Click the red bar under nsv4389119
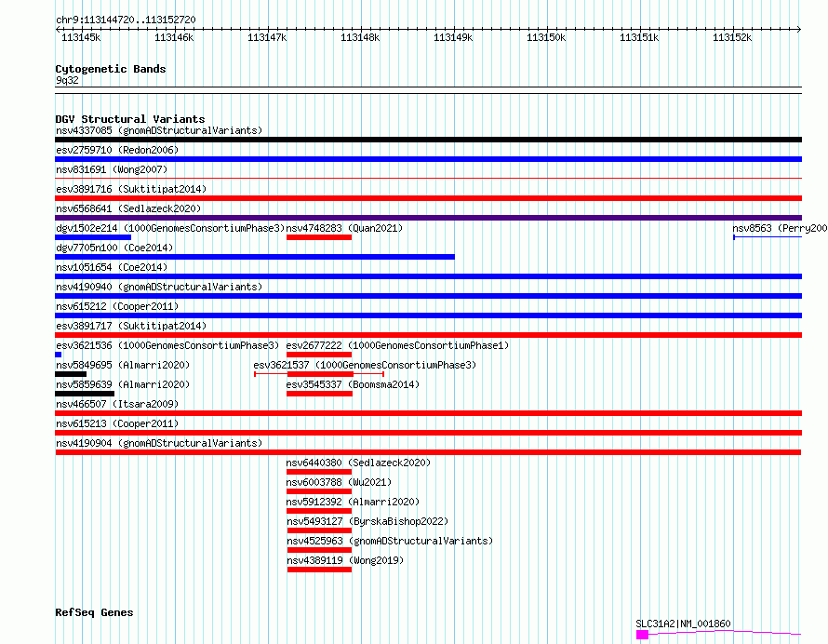Viewport: 828px width, 644px height. (x=319, y=570)
